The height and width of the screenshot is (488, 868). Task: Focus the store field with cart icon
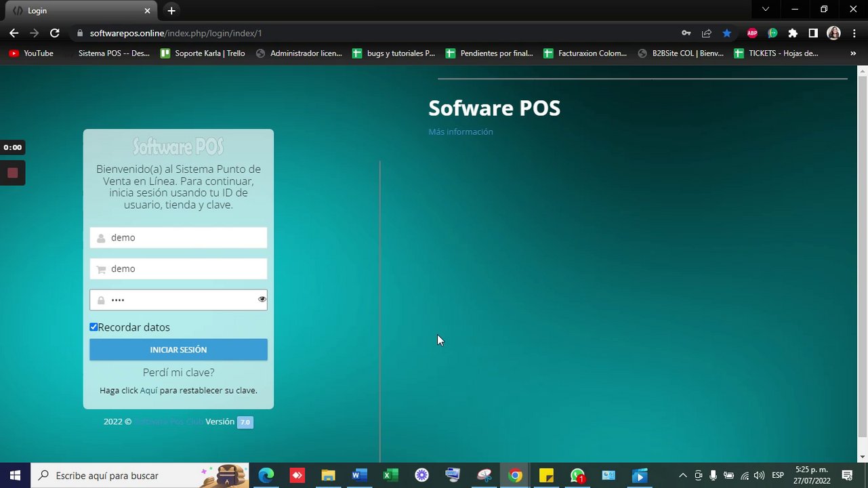point(178,268)
